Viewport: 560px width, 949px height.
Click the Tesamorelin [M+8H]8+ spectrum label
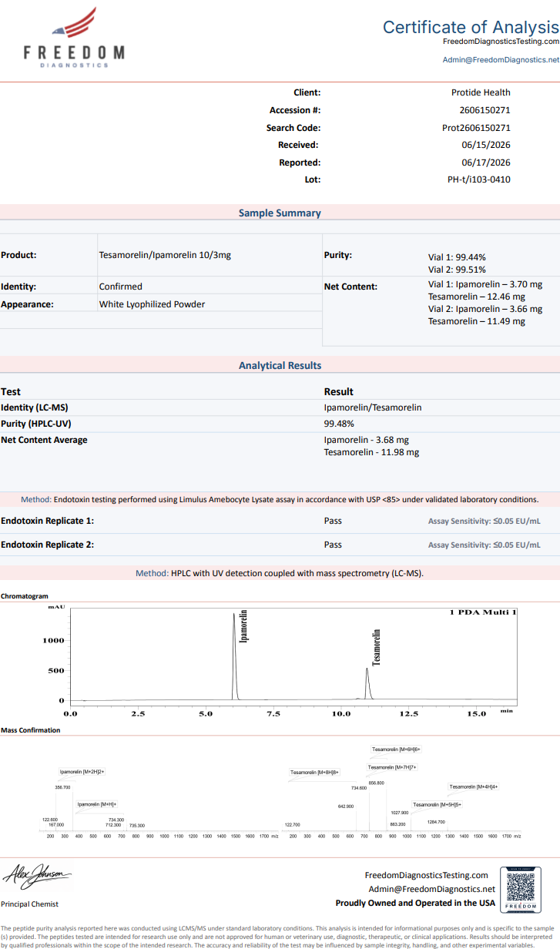[x=314, y=772]
